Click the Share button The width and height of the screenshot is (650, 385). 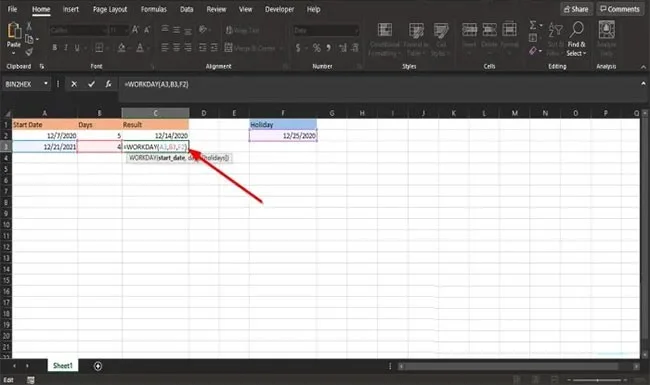[x=576, y=9]
